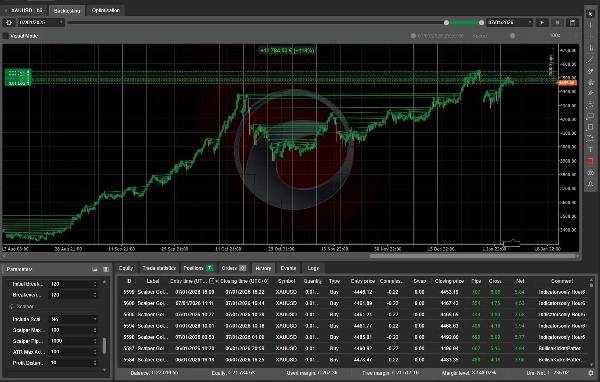Open the red drawing color swatch

point(590,161)
